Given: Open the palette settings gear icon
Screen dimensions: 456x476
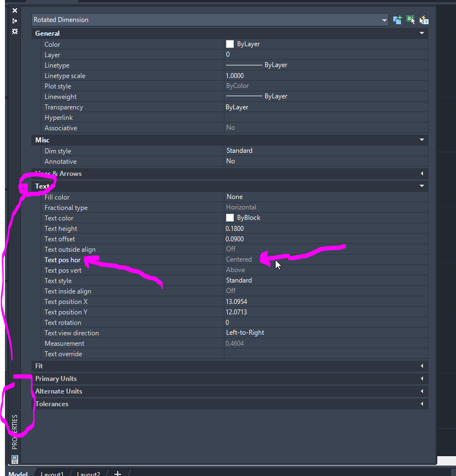Looking at the screenshot, I should click(x=14, y=31).
